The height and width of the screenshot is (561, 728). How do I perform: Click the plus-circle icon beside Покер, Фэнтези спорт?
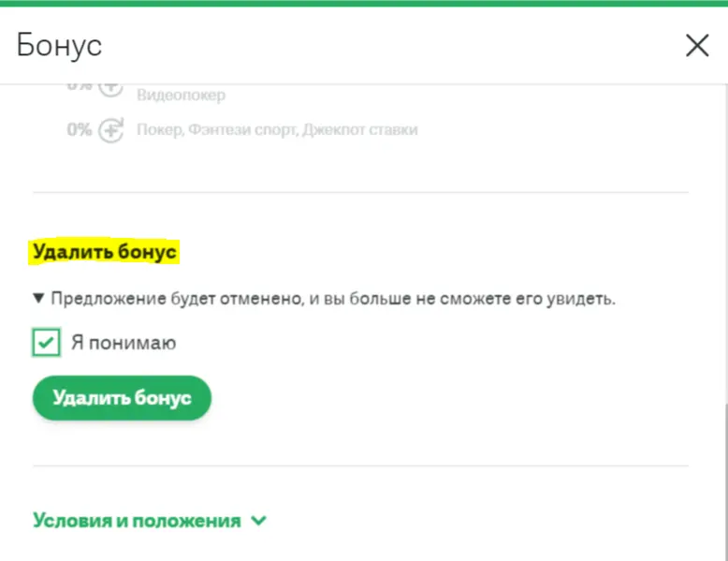111,130
